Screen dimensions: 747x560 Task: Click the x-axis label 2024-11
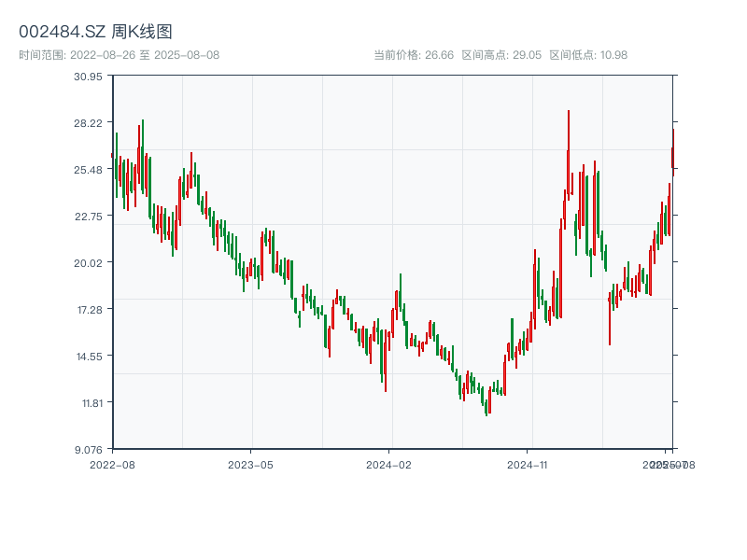click(527, 465)
